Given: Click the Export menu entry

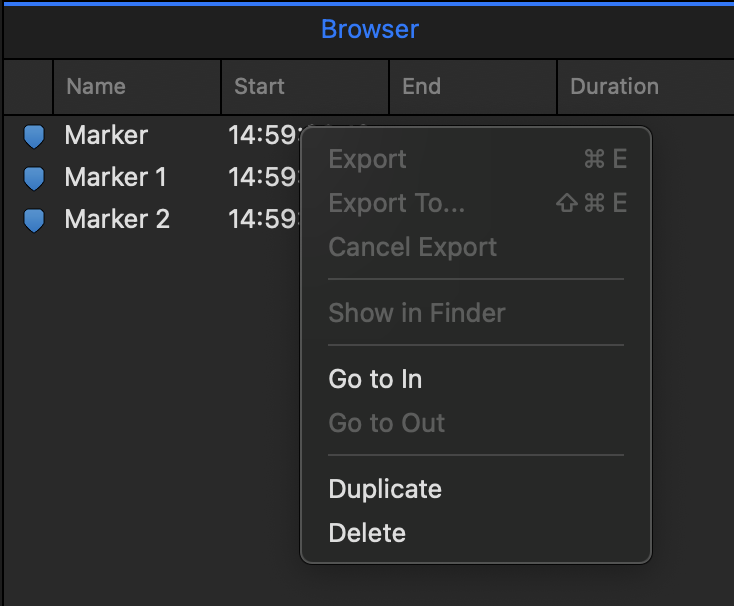Looking at the screenshot, I should pyautogui.click(x=476, y=159).
